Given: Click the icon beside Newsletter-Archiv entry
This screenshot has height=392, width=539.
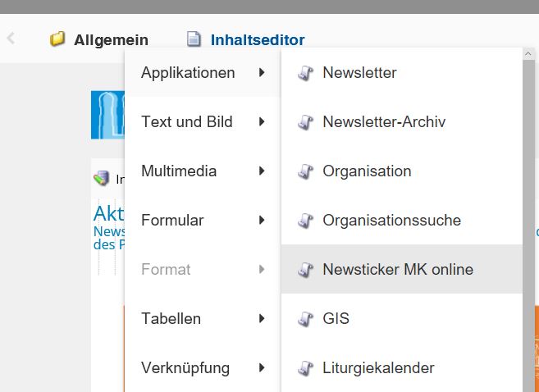Looking at the screenshot, I should pyautogui.click(x=305, y=122).
